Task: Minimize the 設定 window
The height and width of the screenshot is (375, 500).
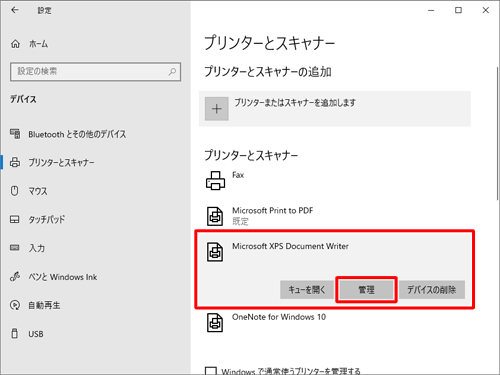Action: [x=431, y=10]
